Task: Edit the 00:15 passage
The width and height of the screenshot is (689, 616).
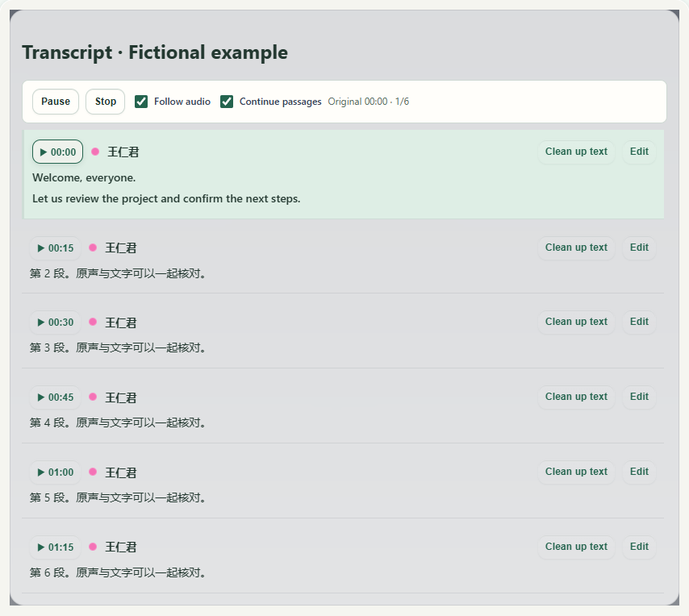Action: (639, 248)
